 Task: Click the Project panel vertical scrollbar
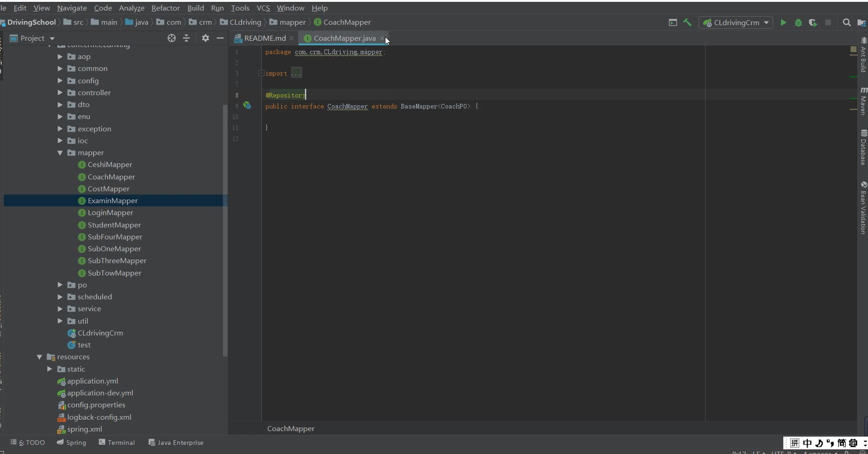(x=225, y=230)
